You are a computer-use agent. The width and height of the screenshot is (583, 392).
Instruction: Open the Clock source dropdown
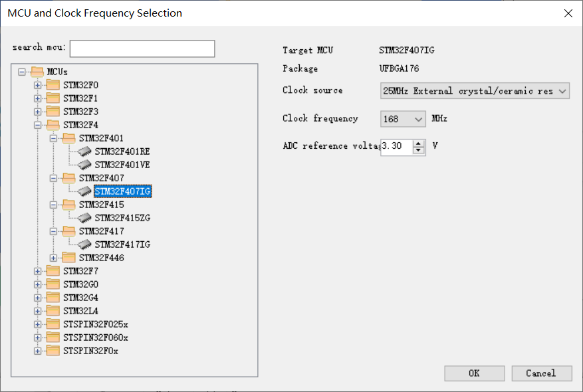point(475,90)
